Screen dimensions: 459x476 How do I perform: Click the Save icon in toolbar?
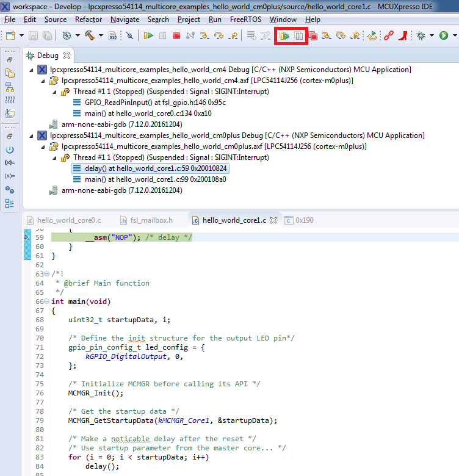[x=32, y=36]
